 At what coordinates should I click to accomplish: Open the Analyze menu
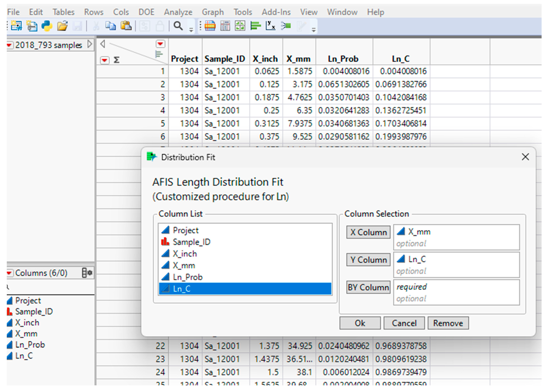(x=178, y=12)
